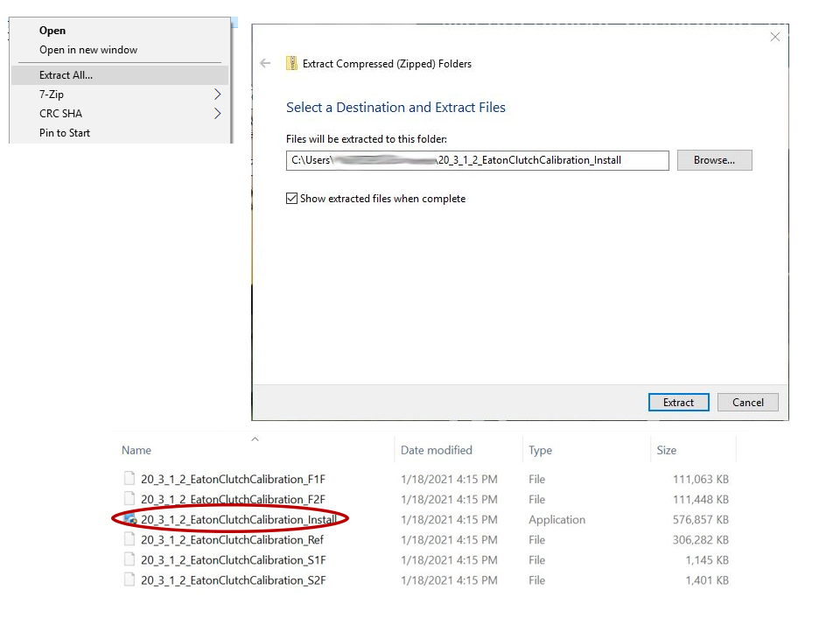Select file 20_3_1_2_EatonClutchCalibration_S2F
Viewport: 840px width, 625px height.
click(233, 580)
